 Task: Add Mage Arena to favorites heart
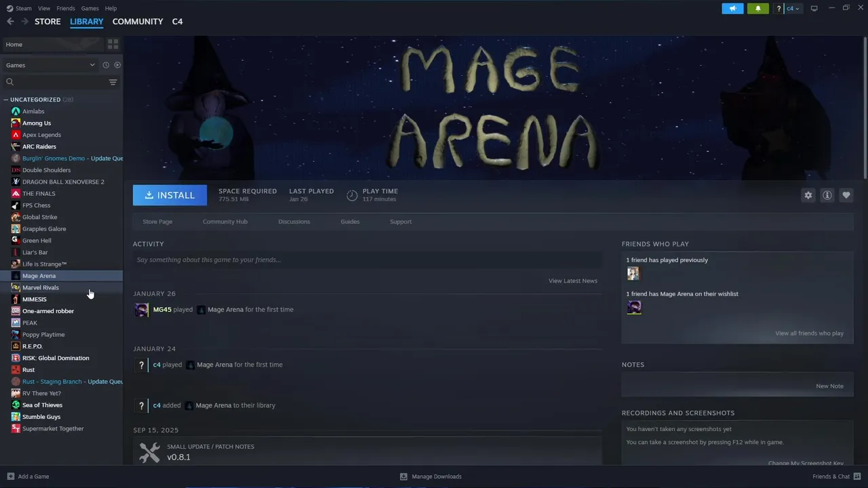846,195
